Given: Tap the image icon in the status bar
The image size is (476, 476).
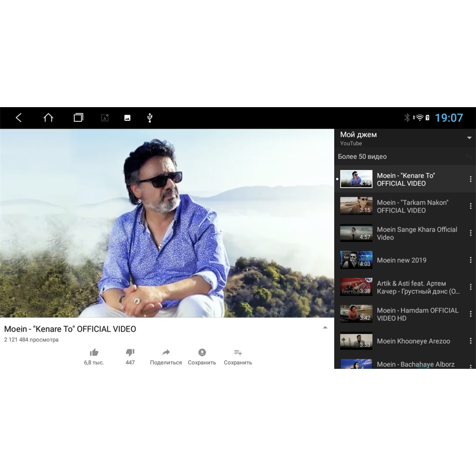Looking at the screenshot, I should pos(127,118).
